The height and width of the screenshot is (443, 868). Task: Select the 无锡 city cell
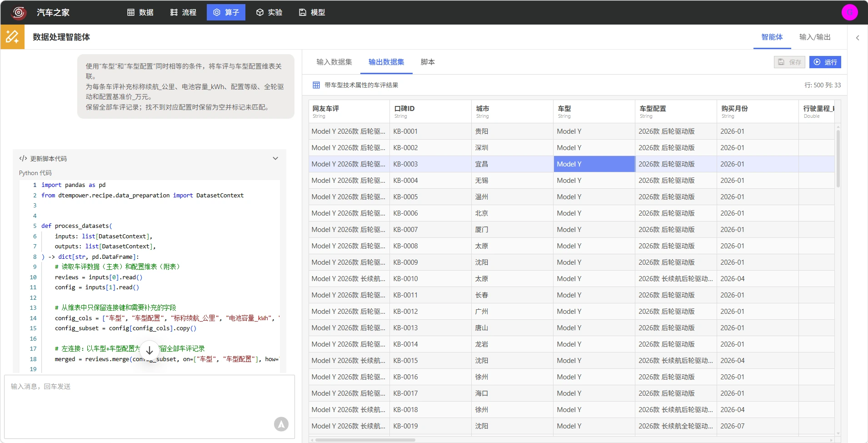512,181
